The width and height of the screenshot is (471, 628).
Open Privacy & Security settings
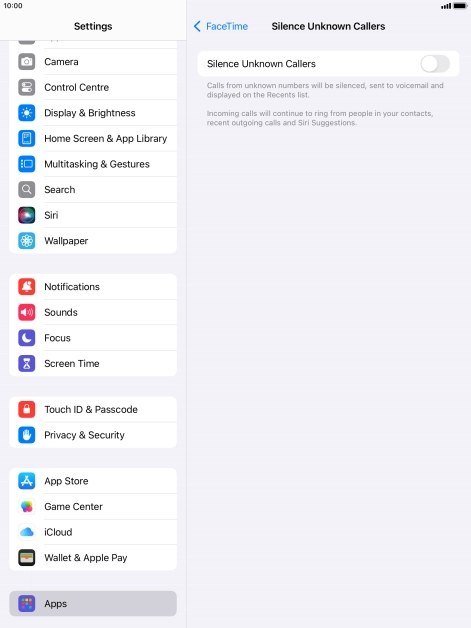click(x=93, y=435)
